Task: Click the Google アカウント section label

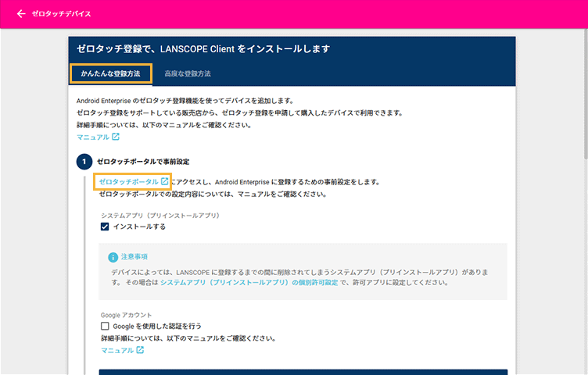Action: [126, 315]
